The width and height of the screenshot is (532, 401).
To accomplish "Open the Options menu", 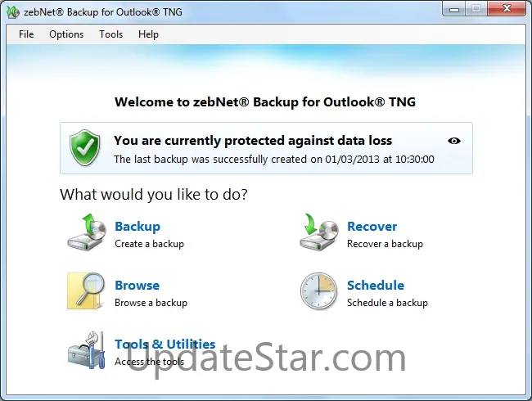I will 66,34.
